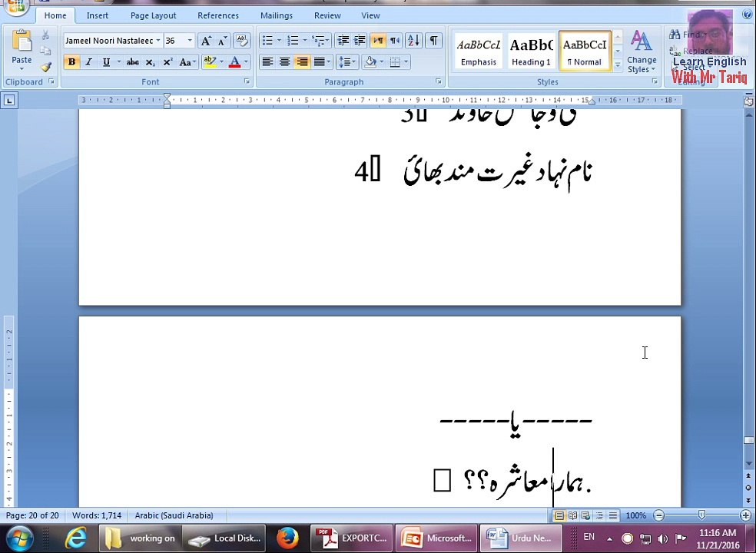Switch to the View tab
Viewport: 756px width, 553px height.
370,15
